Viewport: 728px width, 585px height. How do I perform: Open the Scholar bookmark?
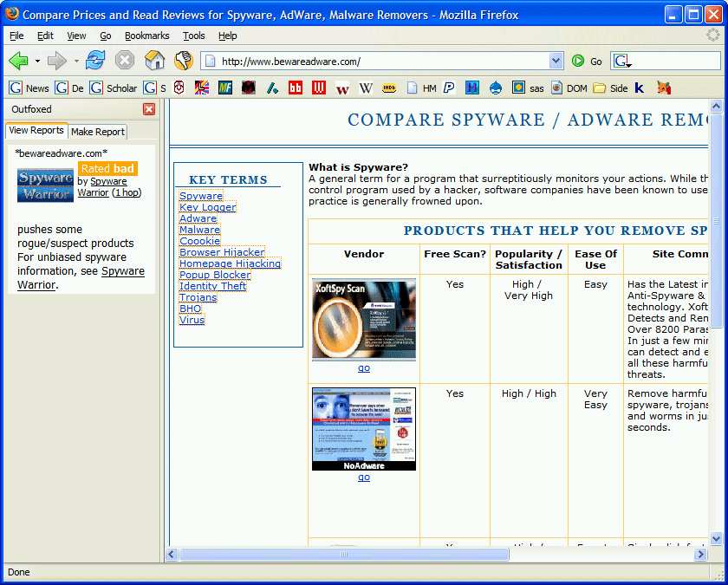114,88
